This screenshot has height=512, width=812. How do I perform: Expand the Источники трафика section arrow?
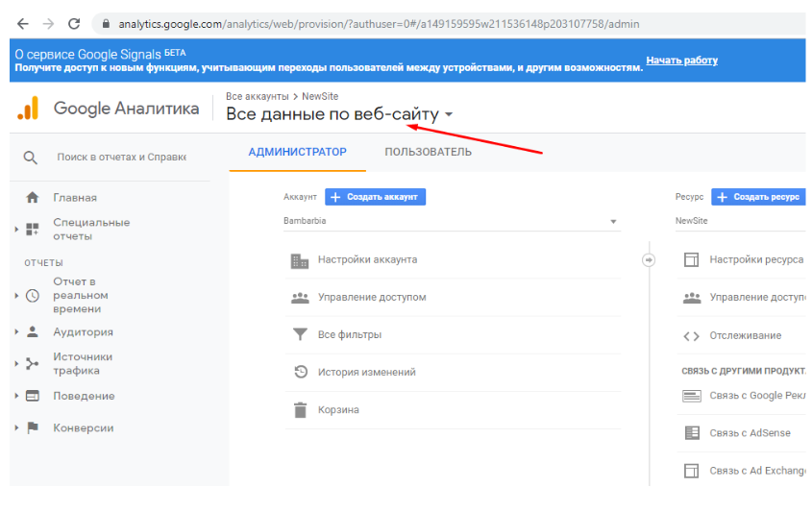(x=16, y=364)
